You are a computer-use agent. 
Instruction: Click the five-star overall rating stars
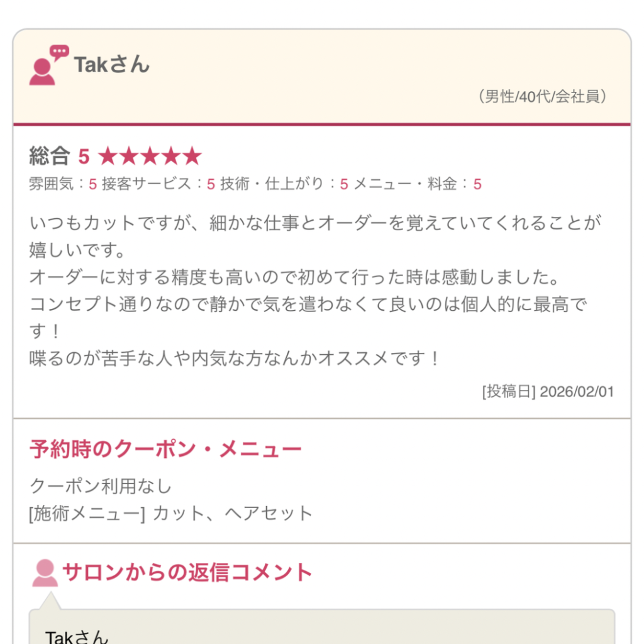pyautogui.click(x=150, y=156)
